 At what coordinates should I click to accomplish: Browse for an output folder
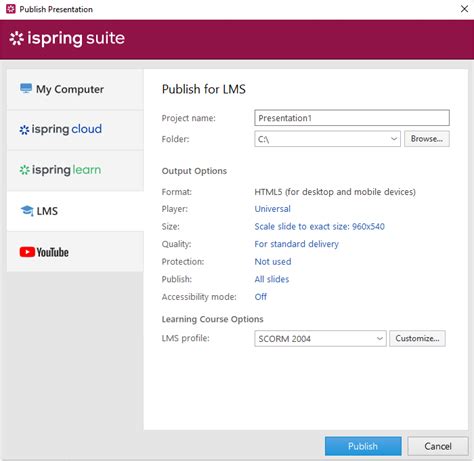[x=427, y=139]
